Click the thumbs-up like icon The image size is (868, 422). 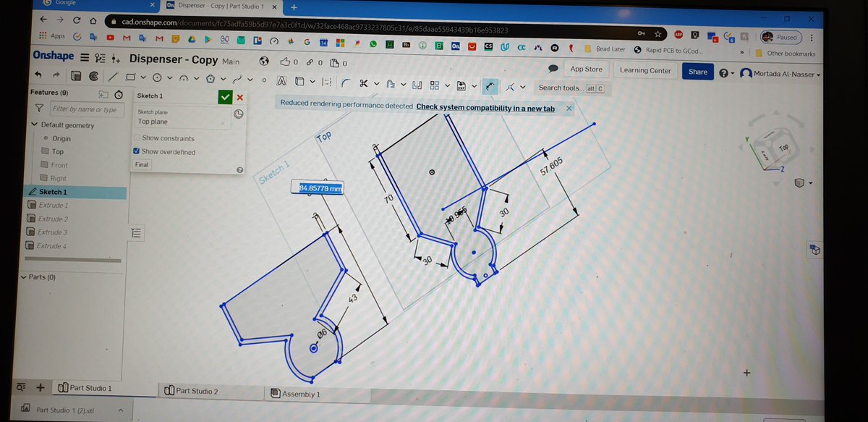point(285,62)
